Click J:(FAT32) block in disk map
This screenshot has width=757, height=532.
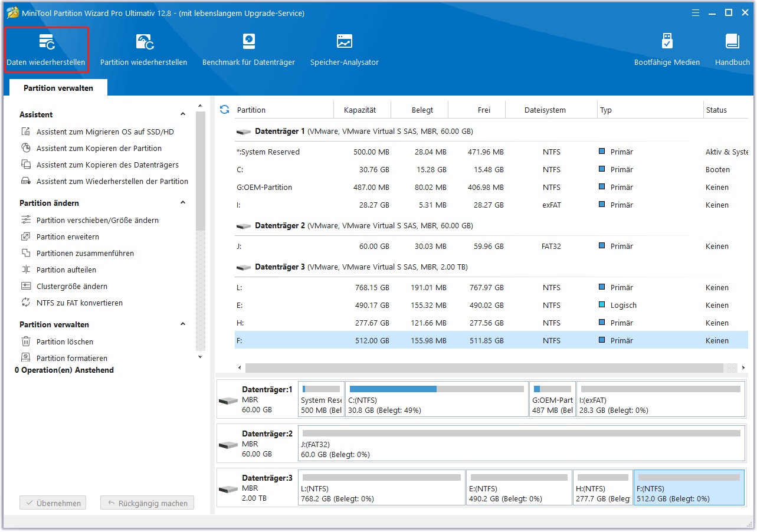pos(522,443)
